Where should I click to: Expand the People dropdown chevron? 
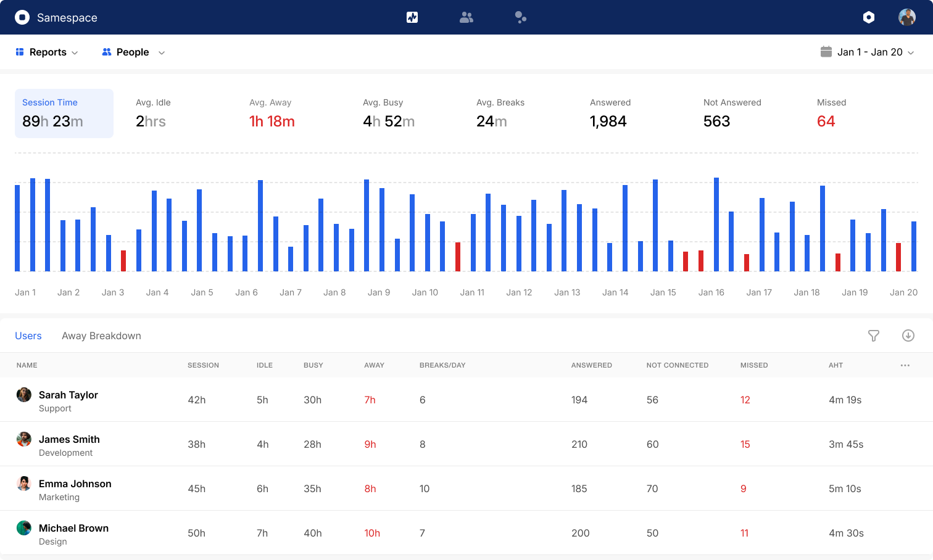point(162,53)
